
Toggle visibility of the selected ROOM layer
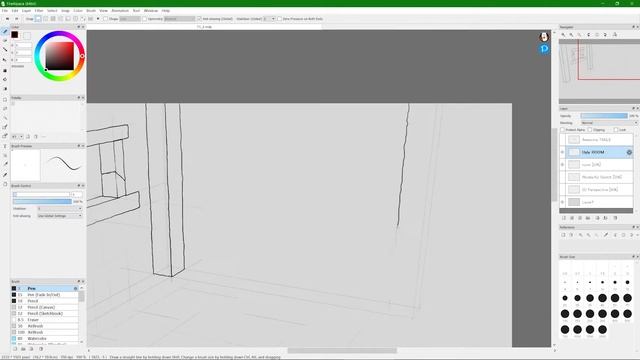pyautogui.click(x=562, y=152)
